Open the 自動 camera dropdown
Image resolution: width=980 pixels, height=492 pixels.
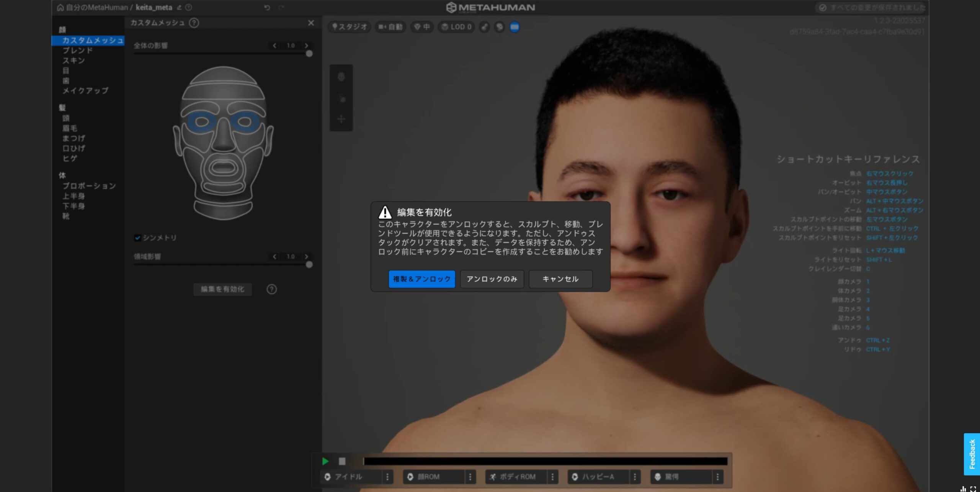[390, 27]
